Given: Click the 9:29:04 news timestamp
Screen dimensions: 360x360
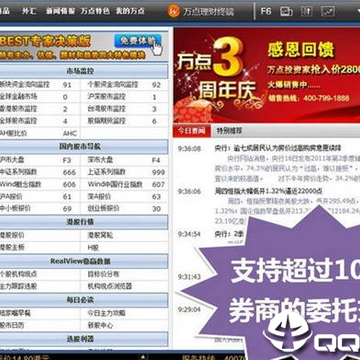Looking at the screenshot, I should point(189,309).
